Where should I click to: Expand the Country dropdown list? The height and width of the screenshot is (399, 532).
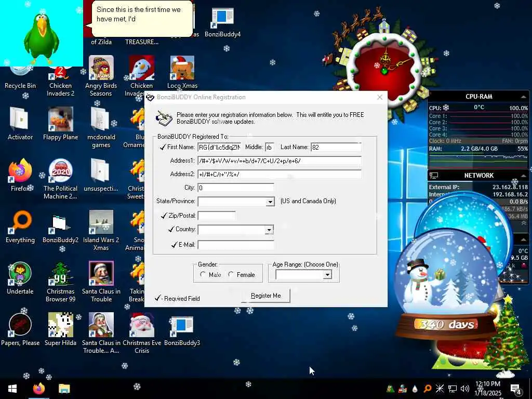pyautogui.click(x=269, y=230)
